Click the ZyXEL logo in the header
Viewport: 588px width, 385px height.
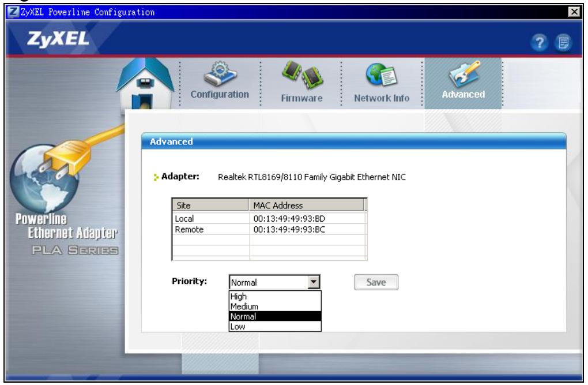(x=58, y=39)
